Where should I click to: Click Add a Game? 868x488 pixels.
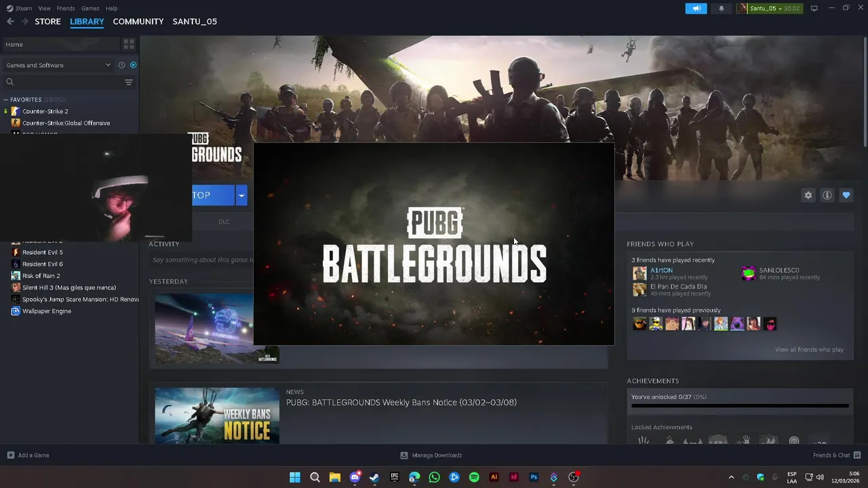[x=28, y=455]
